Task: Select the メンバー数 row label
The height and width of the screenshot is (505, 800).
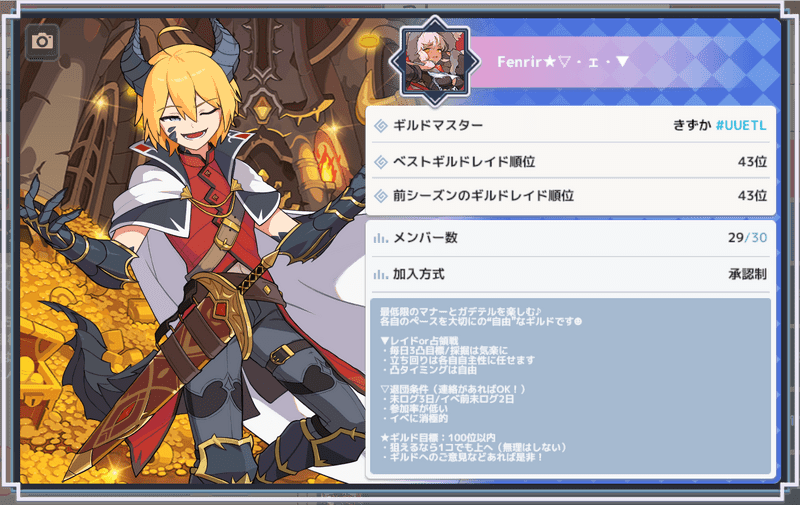Action: 426,238
